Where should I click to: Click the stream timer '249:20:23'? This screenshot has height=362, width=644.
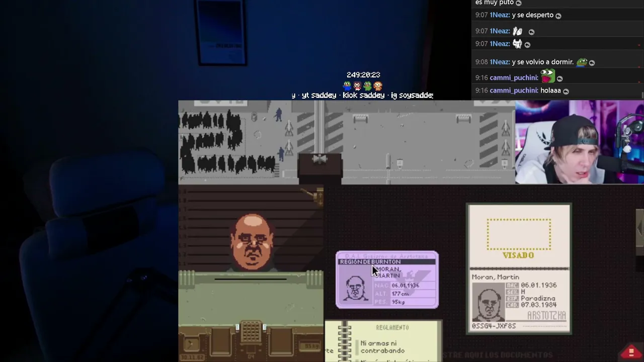[363, 75]
